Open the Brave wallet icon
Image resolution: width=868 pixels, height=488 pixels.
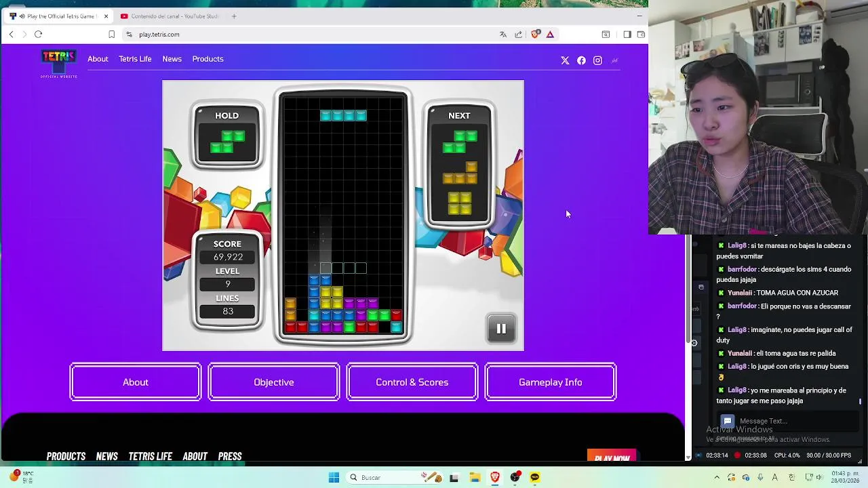coord(641,35)
